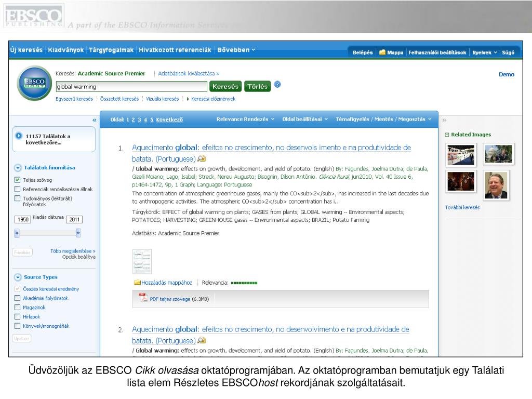Open Témafigyelés / Mentés / Megosztás dropdown
532x399 pixels.
(x=383, y=119)
